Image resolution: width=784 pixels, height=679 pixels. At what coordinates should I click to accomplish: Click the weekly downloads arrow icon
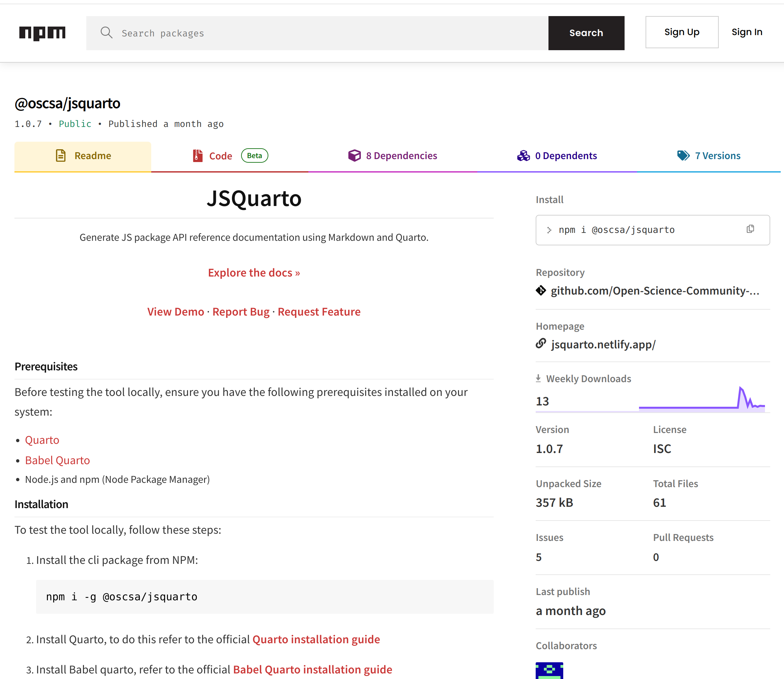click(x=538, y=378)
